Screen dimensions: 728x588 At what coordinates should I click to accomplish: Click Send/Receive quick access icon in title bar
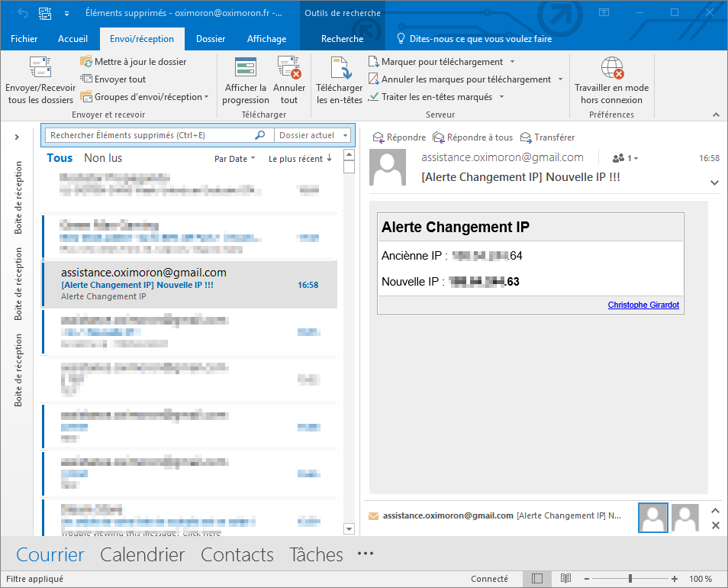(x=45, y=14)
